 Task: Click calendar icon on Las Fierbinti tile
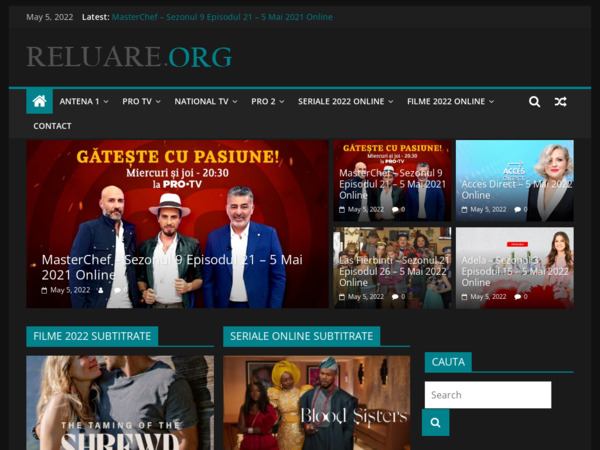coord(342,297)
